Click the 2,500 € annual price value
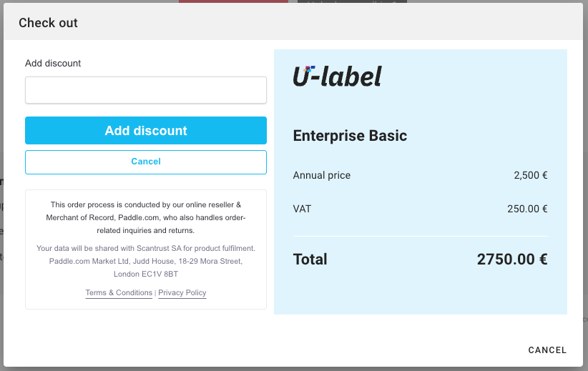The image size is (588, 371). tap(530, 175)
